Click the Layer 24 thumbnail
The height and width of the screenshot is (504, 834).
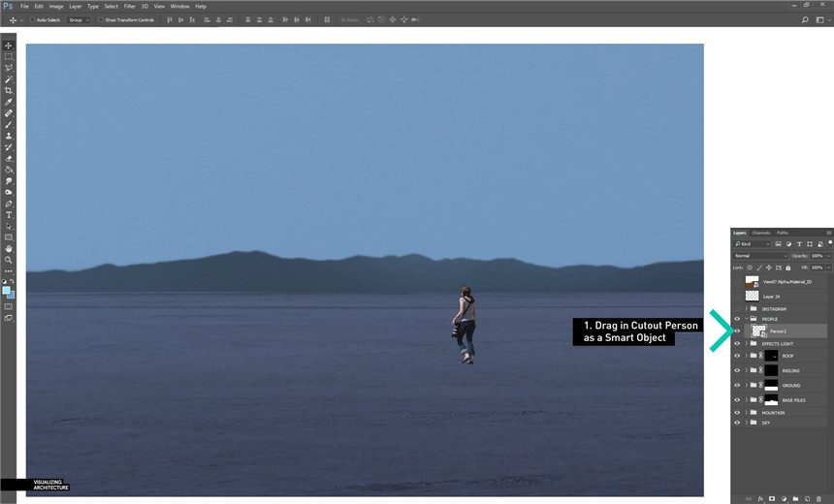(752, 295)
